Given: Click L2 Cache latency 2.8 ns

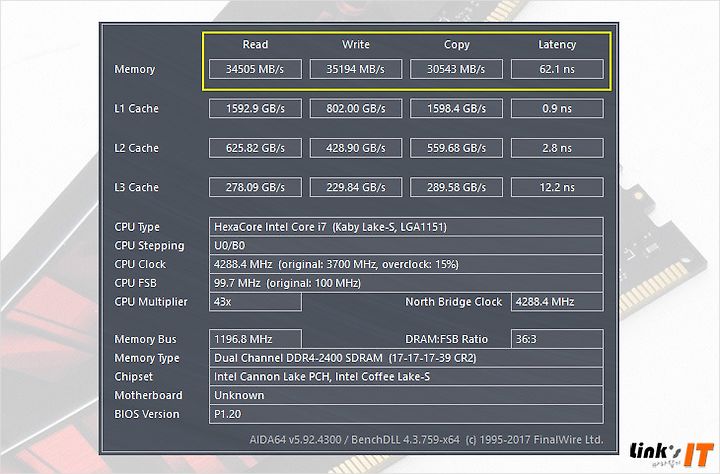Looking at the screenshot, I should point(557,148).
